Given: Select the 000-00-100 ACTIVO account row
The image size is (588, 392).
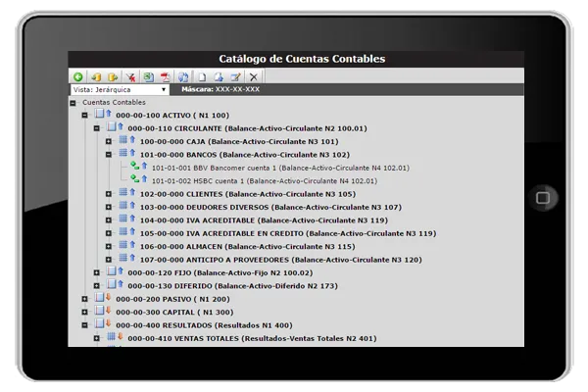Looking at the screenshot, I should coord(172,116).
